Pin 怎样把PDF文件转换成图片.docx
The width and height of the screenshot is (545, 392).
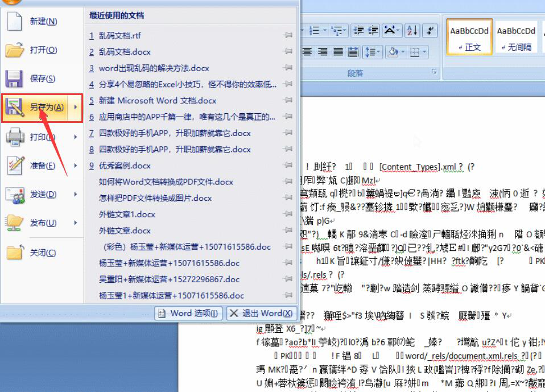(288, 198)
